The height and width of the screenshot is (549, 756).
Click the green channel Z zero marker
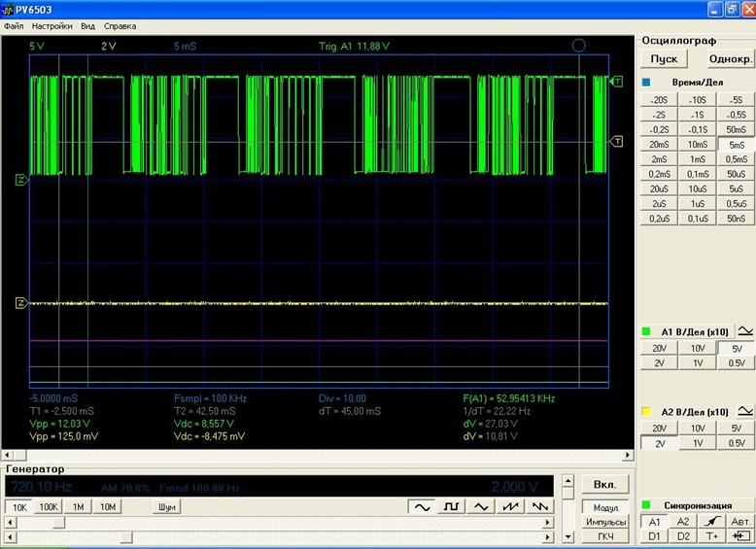tap(21, 181)
